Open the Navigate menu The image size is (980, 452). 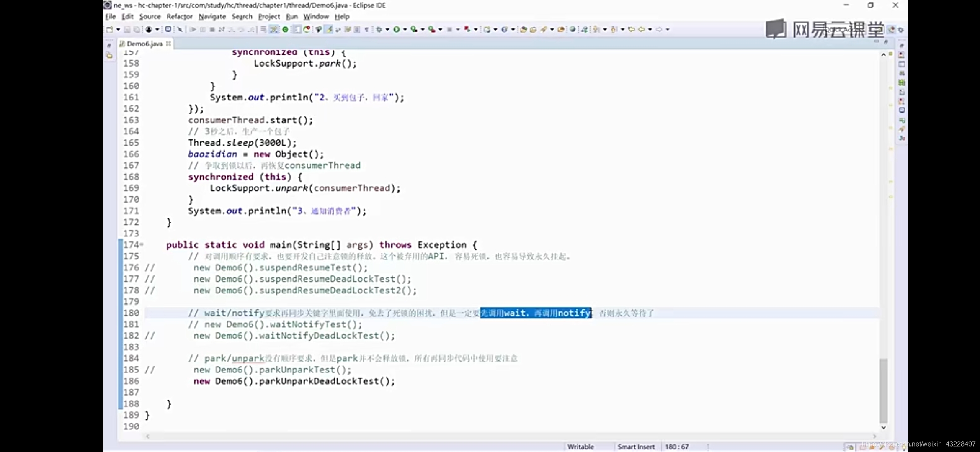(x=212, y=17)
